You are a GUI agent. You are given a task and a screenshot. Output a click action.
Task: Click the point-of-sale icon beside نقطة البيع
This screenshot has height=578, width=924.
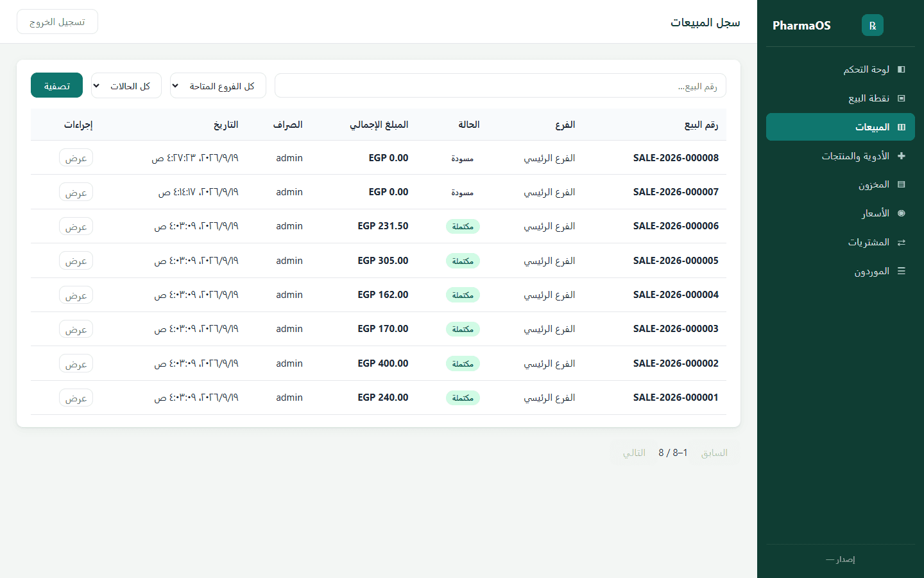pos(901,98)
